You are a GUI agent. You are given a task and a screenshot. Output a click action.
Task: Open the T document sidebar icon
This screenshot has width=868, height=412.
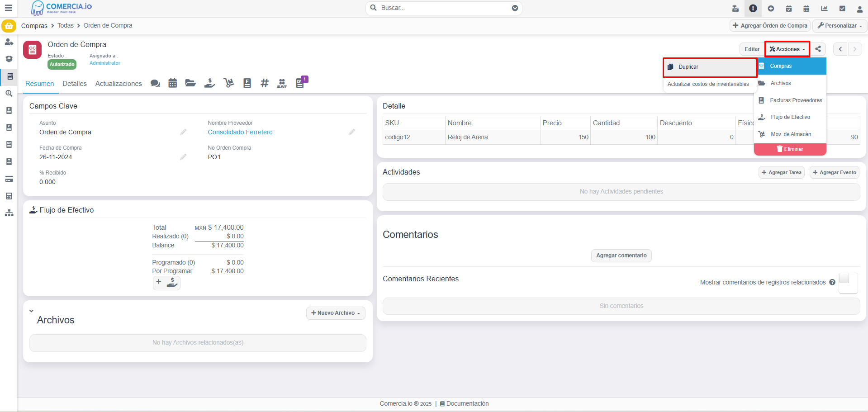click(9, 162)
